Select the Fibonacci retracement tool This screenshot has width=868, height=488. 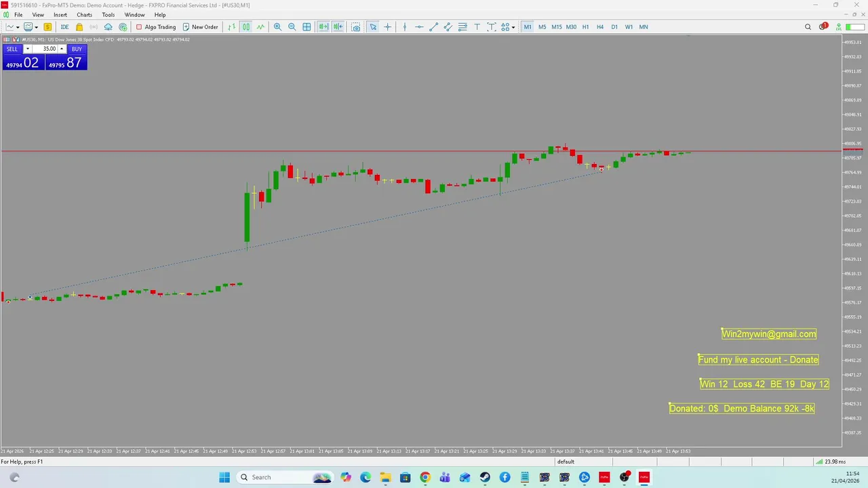(x=462, y=27)
